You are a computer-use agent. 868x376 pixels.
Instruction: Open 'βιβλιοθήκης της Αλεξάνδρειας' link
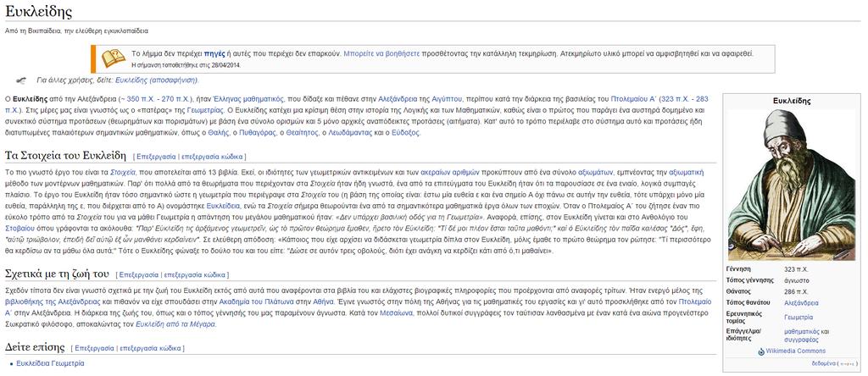point(53,302)
